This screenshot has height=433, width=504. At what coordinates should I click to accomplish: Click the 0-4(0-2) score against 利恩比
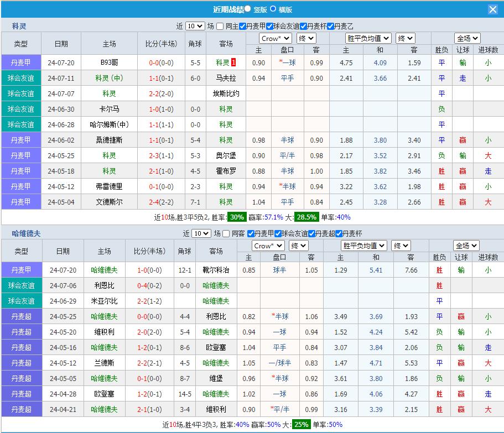[149, 285]
